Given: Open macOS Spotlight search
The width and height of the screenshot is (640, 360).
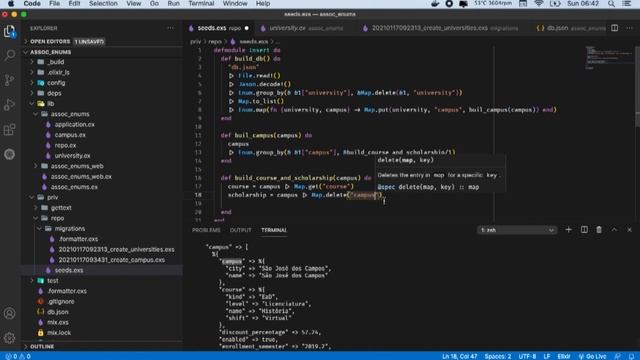Looking at the screenshot, I should [611, 4].
